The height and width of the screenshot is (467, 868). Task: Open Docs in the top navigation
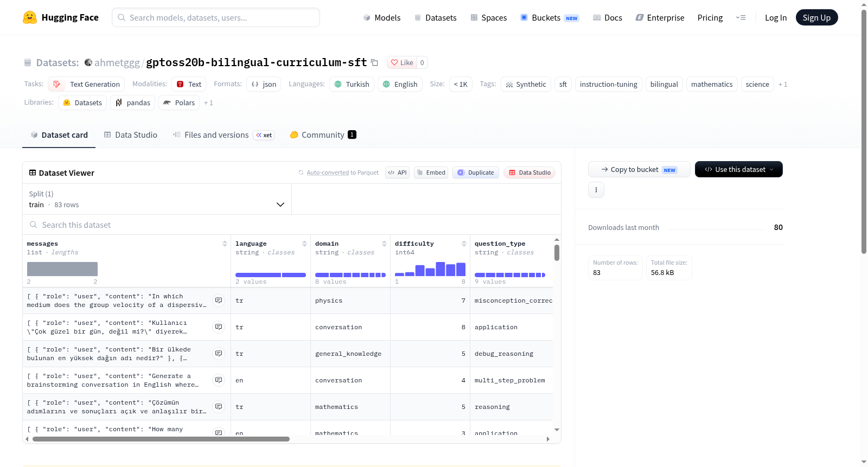pyautogui.click(x=608, y=18)
